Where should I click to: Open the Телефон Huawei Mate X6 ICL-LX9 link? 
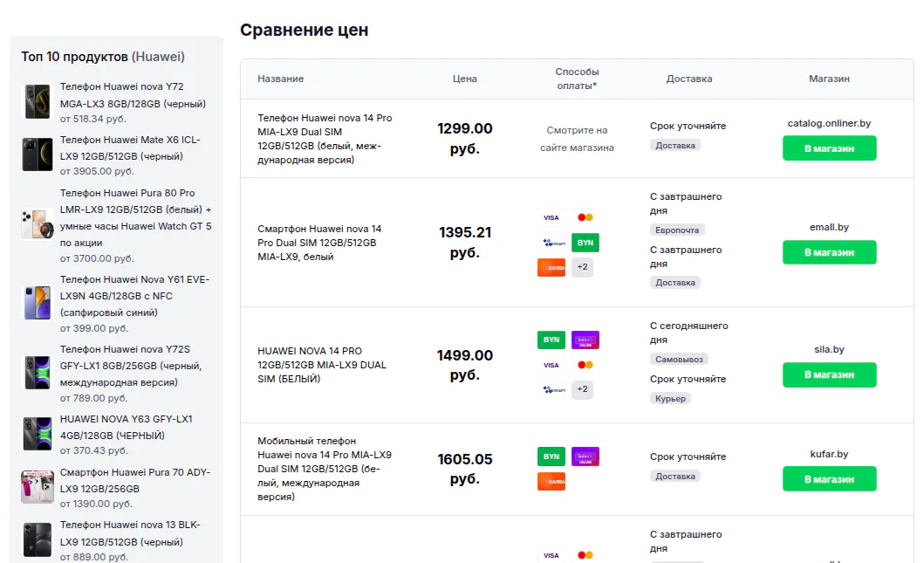(x=130, y=148)
